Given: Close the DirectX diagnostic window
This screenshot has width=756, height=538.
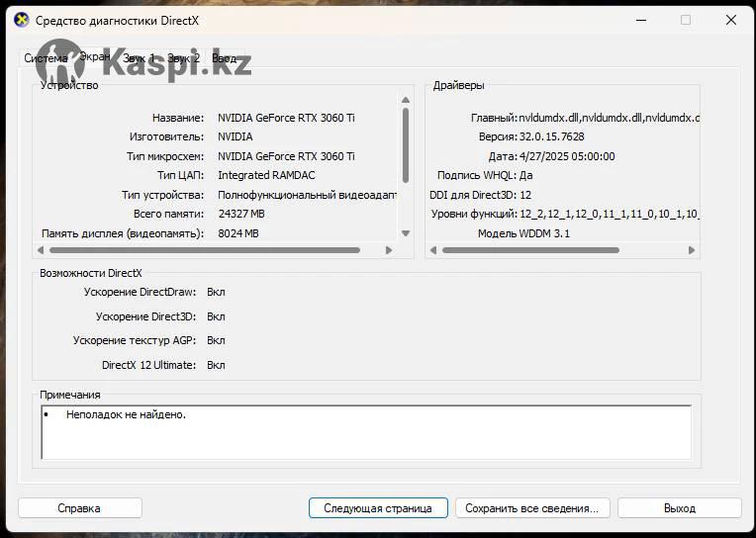Looking at the screenshot, I should point(731,20).
